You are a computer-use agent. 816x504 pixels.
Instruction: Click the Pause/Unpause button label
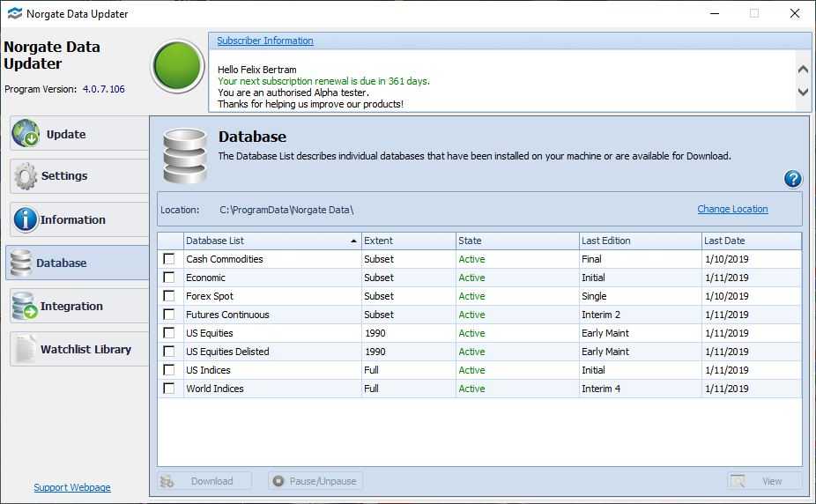click(323, 481)
